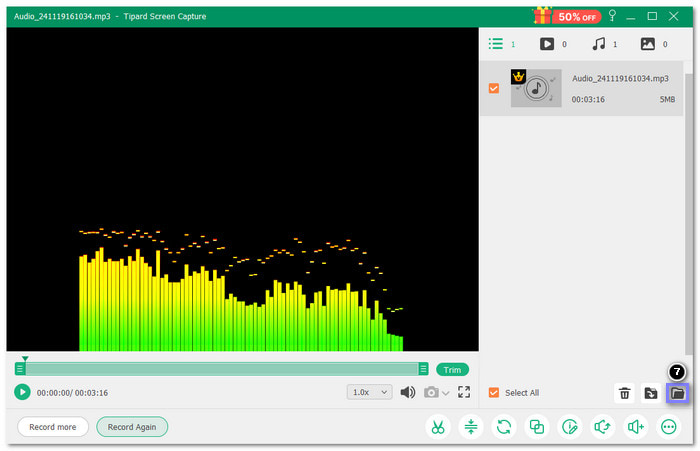
Task: Enter fullscreen preview mode
Action: 464,392
